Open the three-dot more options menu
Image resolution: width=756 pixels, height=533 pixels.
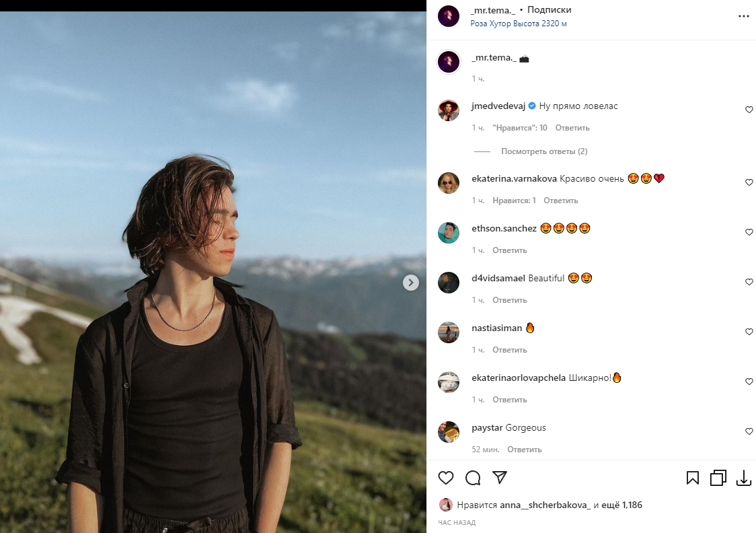(x=743, y=16)
